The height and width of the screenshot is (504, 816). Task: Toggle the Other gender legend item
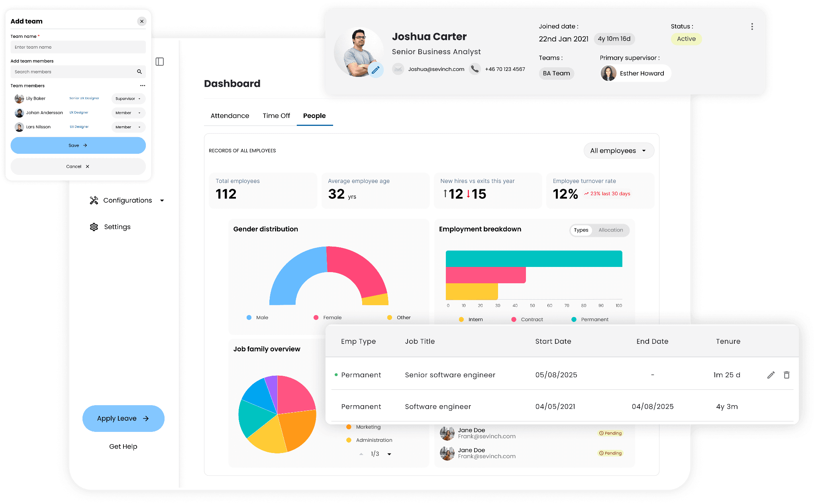click(x=399, y=318)
